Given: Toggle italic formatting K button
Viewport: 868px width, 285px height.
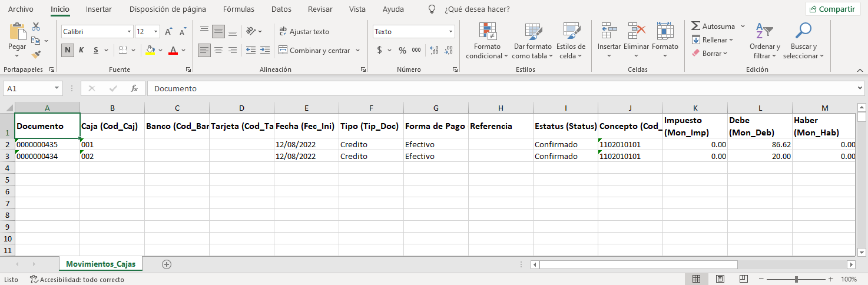Looking at the screenshot, I should [x=81, y=50].
